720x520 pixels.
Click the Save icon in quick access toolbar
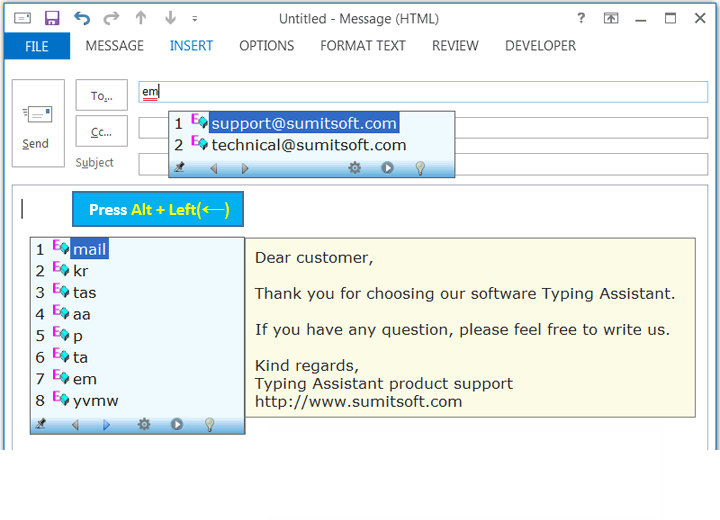pos(52,18)
